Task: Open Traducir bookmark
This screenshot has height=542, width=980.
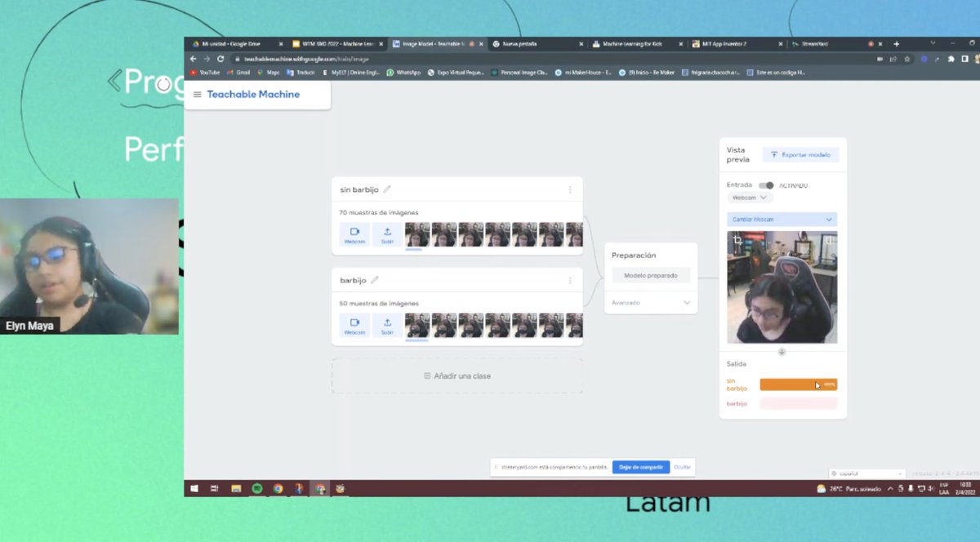Action: (x=301, y=72)
